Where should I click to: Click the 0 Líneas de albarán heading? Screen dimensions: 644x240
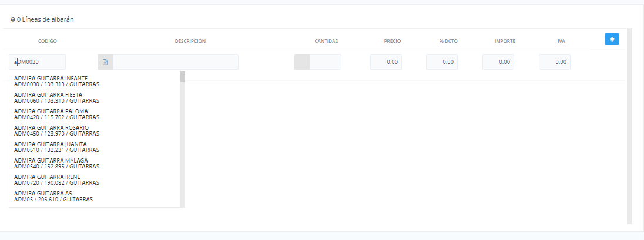pyautogui.click(x=45, y=19)
